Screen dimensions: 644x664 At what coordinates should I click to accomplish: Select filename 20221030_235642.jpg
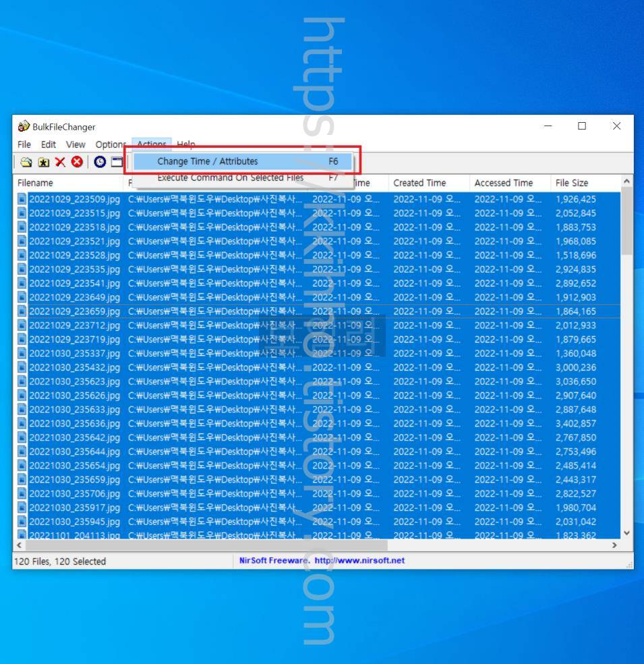pyautogui.click(x=74, y=437)
